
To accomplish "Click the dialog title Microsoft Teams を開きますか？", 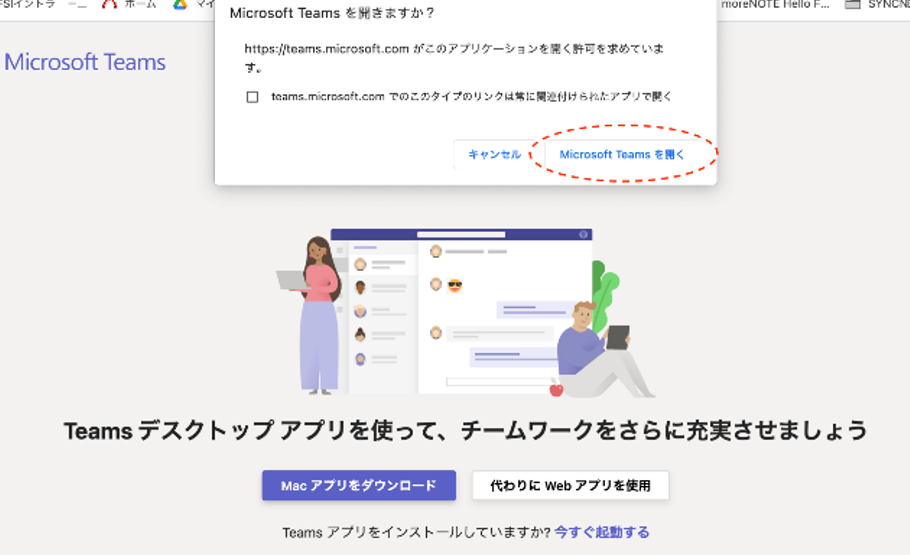I will [332, 13].
